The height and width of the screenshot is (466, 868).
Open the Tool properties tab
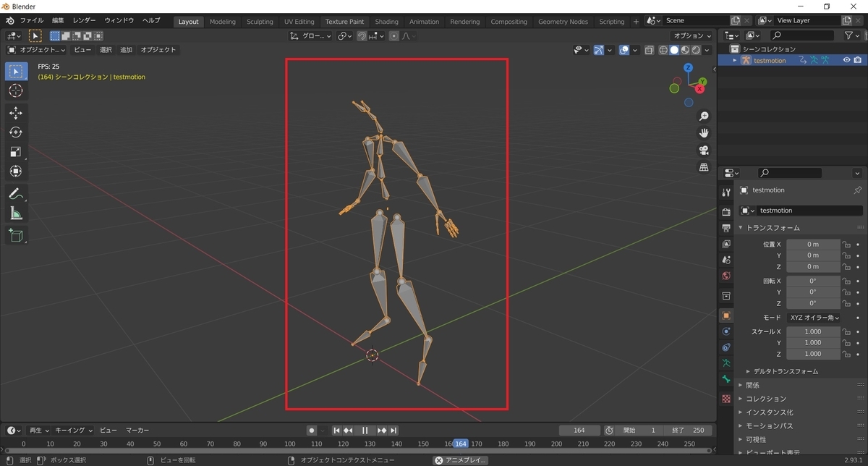[x=726, y=192]
